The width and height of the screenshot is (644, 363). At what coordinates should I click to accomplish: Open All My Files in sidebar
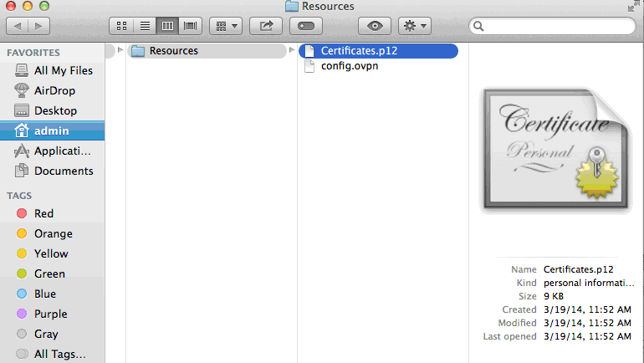53,70
